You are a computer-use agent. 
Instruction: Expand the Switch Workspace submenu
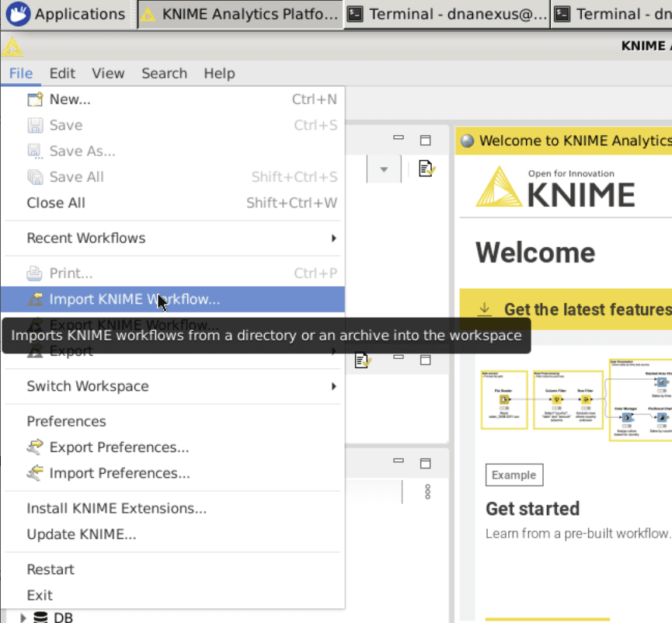(333, 386)
